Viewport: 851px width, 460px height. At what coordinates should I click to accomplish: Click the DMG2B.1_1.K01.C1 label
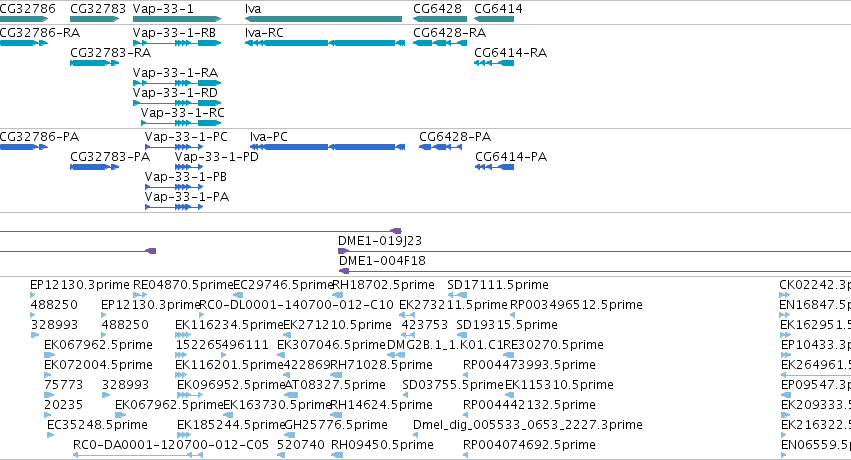coord(445,345)
